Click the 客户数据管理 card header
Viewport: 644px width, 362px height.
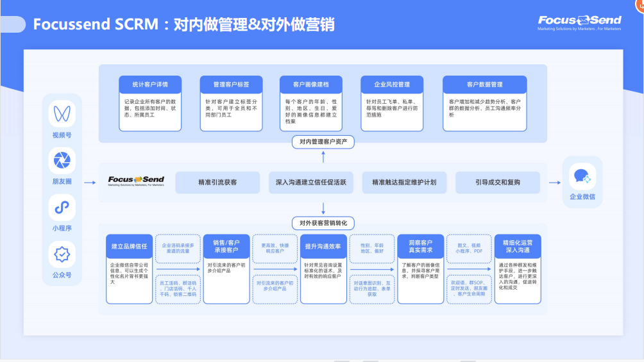485,85
